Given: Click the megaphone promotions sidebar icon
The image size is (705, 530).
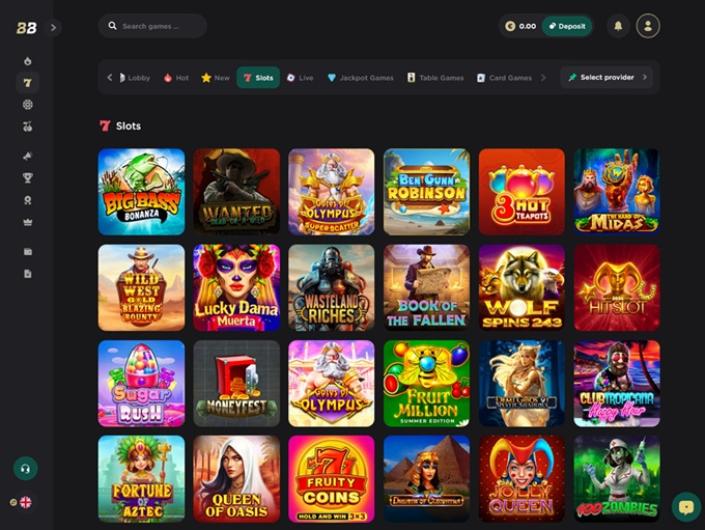Looking at the screenshot, I should tap(28, 156).
